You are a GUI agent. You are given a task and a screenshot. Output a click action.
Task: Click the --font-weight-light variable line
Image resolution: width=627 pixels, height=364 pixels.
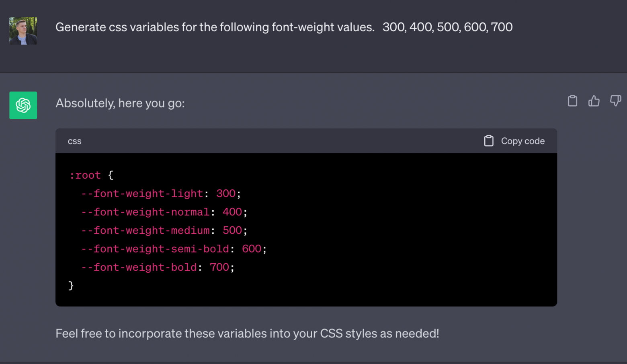tap(161, 194)
